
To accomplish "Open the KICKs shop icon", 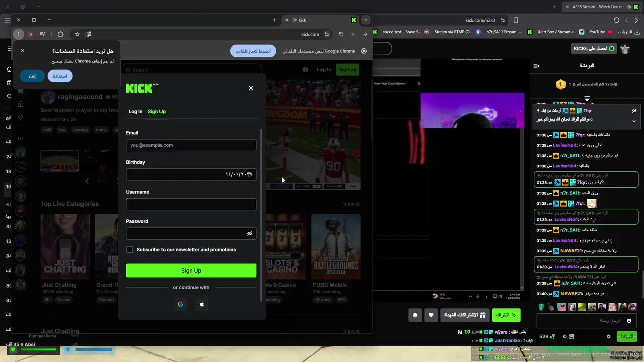I will [x=572, y=336].
